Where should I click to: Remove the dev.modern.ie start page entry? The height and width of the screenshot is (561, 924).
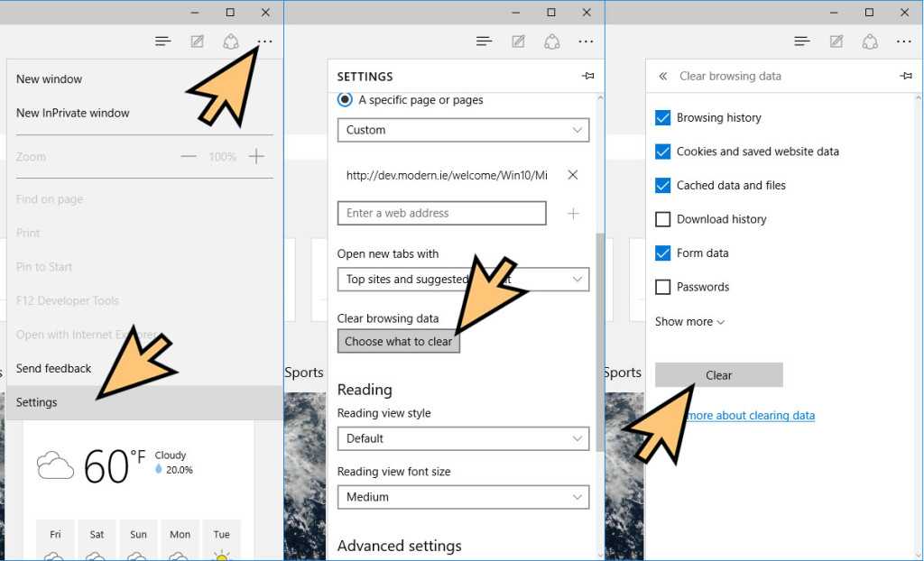point(572,175)
